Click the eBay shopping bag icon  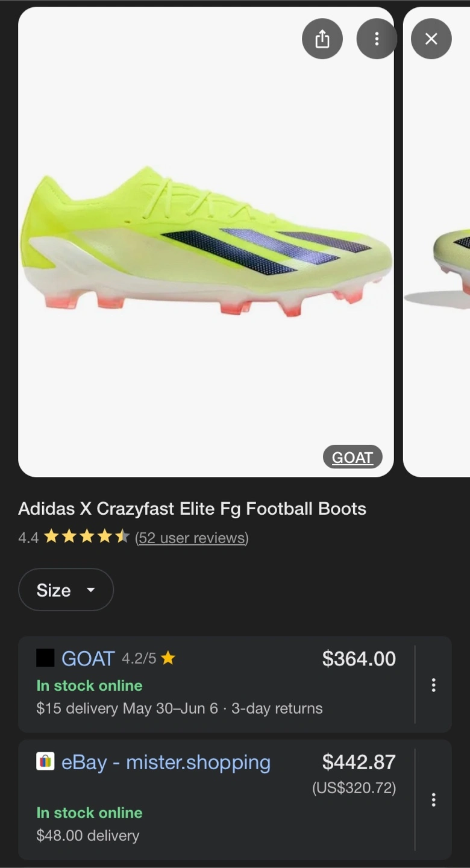tap(45, 762)
